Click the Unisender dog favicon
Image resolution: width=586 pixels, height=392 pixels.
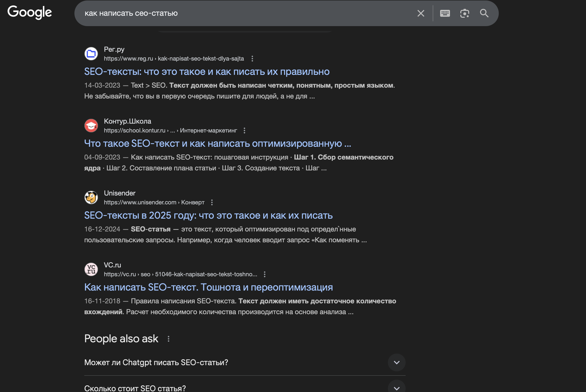(x=91, y=197)
